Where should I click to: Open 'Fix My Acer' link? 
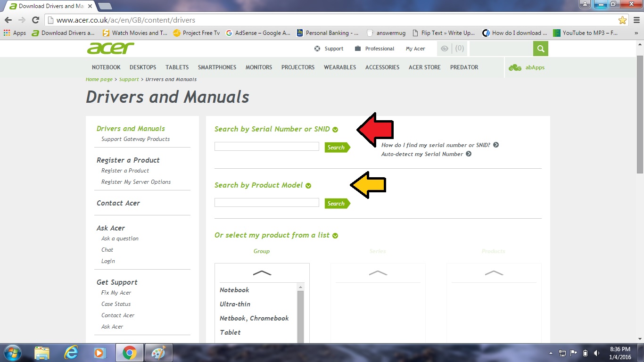point(116,293)
